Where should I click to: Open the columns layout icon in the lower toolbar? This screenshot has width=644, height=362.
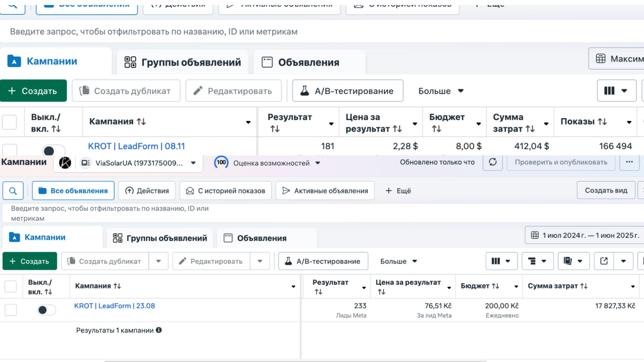coord(501,261)
